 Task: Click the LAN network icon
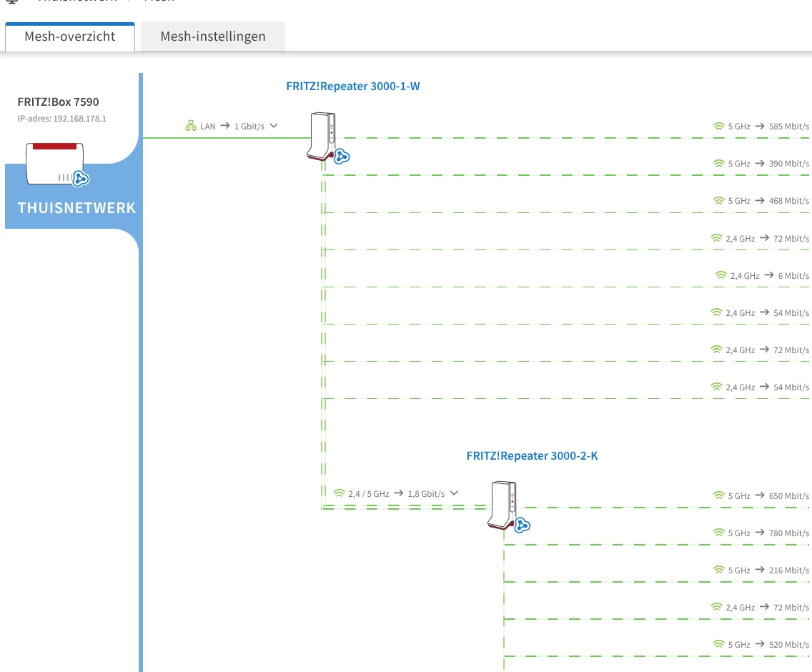click(191, 126)
